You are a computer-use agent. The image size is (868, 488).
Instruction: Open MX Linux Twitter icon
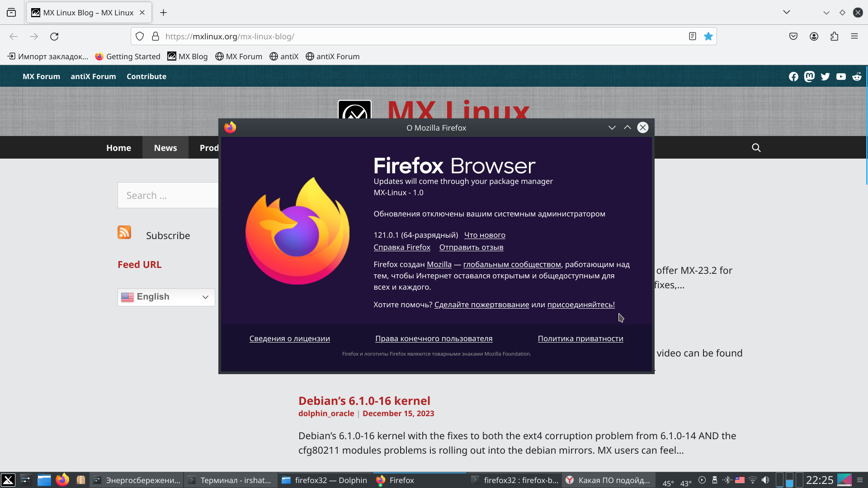click(825, 77)
